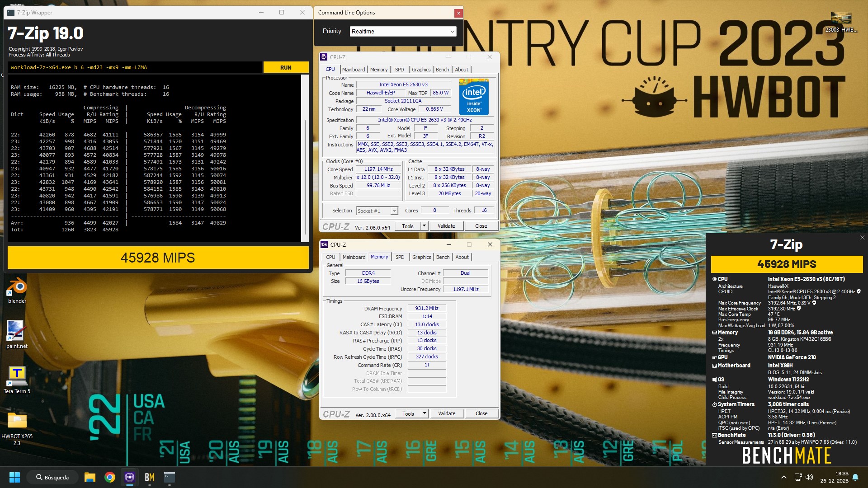Open Mainboard tab in lower CPU-Z
The width and height of the screenshot is (868, 488).
[354, 257]
